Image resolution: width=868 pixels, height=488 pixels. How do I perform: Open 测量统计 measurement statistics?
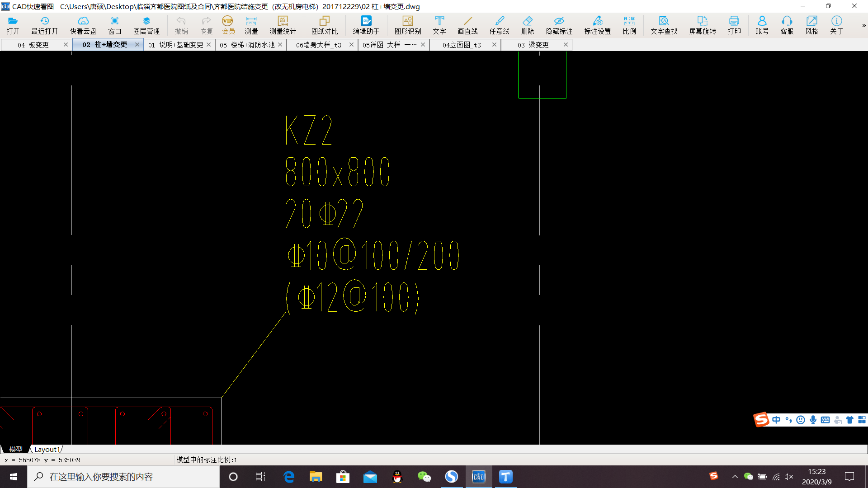[283, 25]
